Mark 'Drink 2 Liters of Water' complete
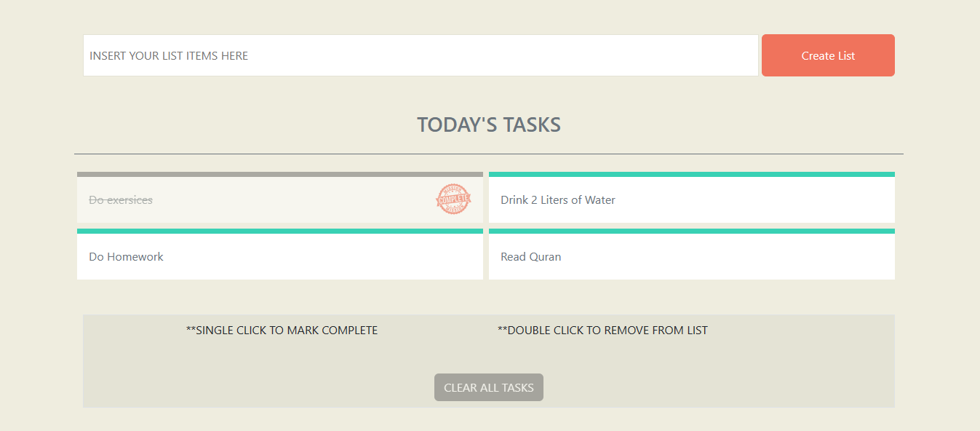The image size is (980, 431). tap(558, 200)
